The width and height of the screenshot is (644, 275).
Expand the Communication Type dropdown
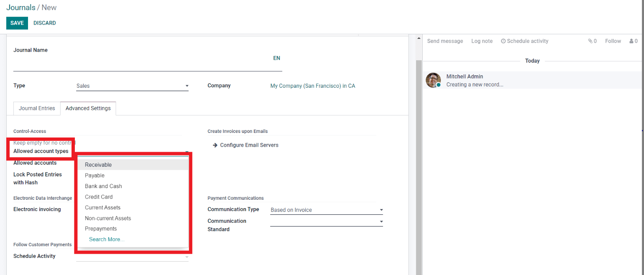point(326,210)
